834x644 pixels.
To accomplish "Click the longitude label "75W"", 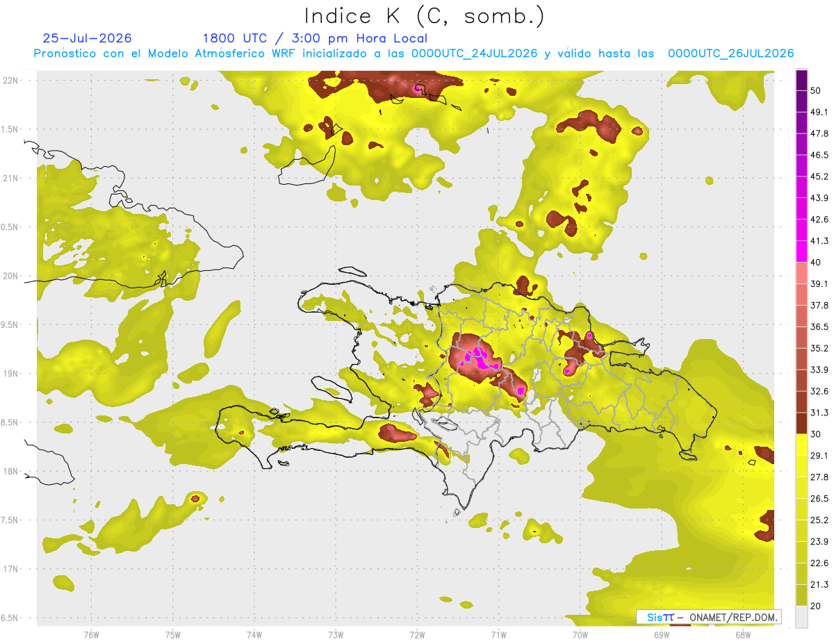I will point(173,636).
